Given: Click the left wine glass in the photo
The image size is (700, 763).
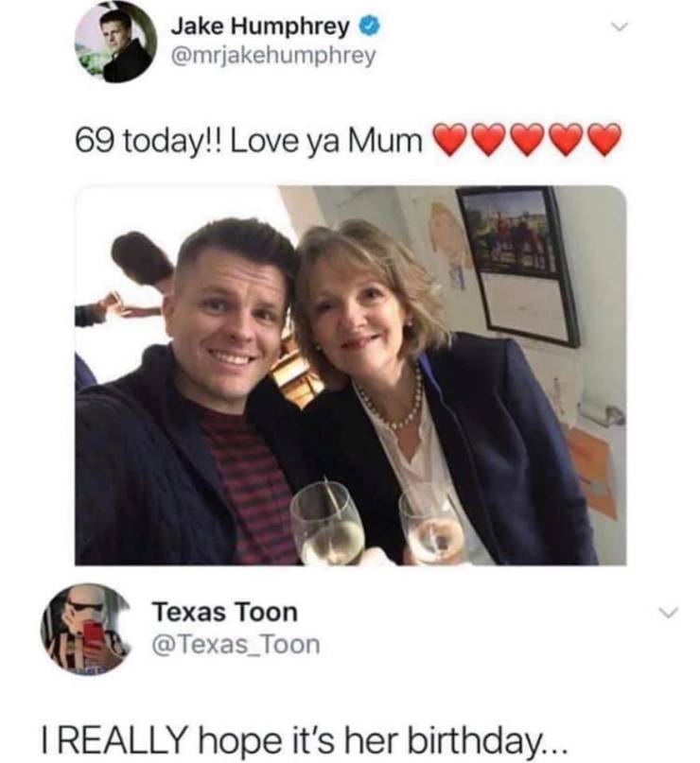Looking at the screenshot, I should coord(326,523).
